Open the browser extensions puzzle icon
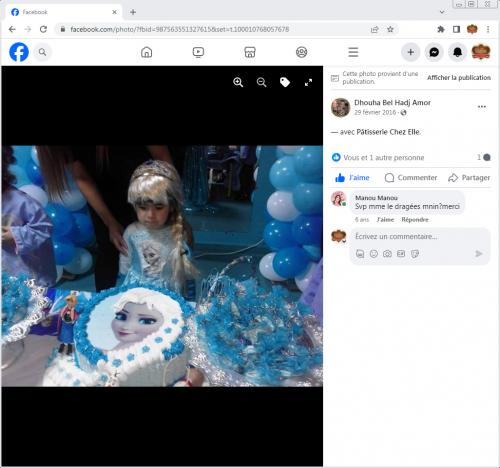The width and height of the screenshot is (500, 468). (441, 29)
